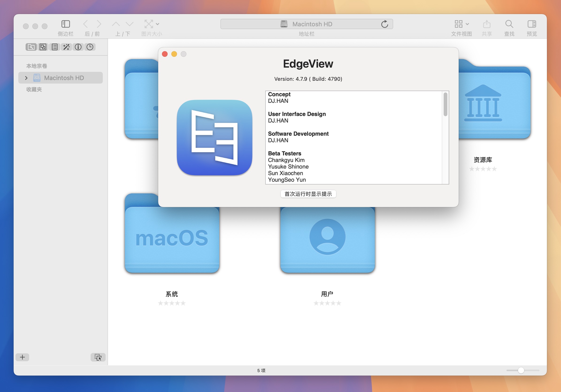Rate the 用户 folder using its stars
The width and height of the screenshot is (561, 392).
click(x=327, y=303)
